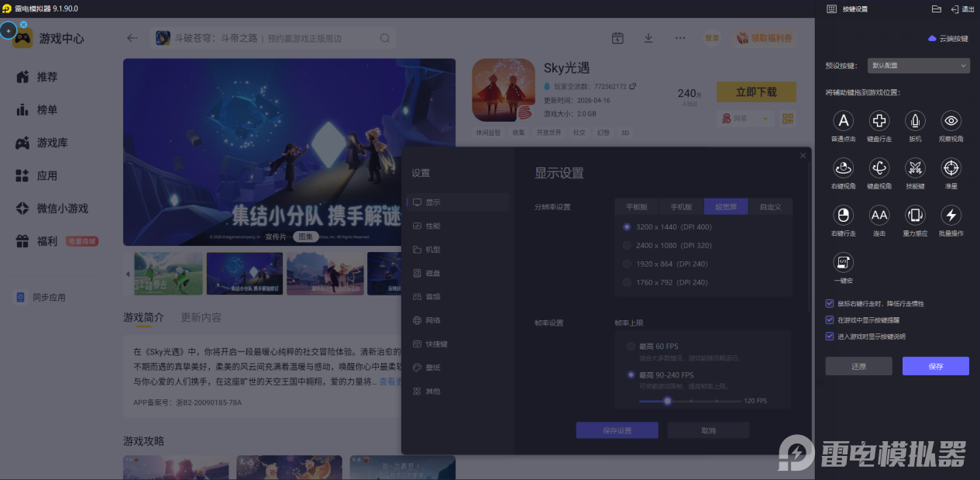
Task: Click the 还原 reset button
Action: click(858, 366)
